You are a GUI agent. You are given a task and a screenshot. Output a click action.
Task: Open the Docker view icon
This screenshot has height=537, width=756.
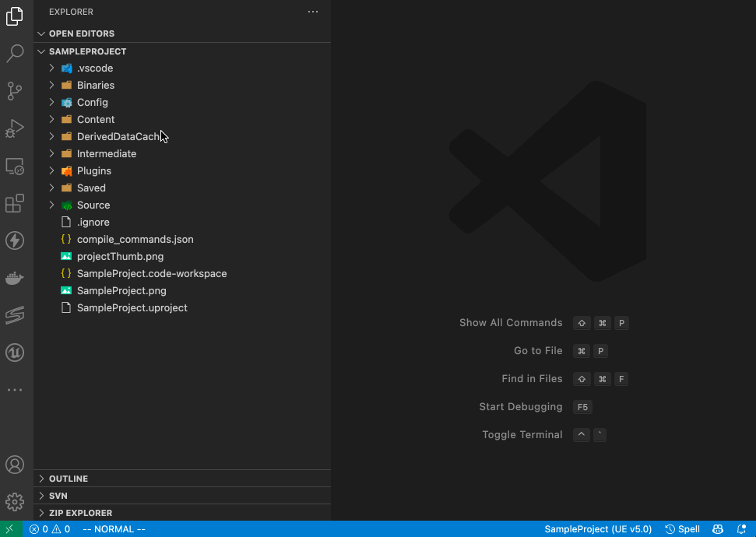click(15, 278)
